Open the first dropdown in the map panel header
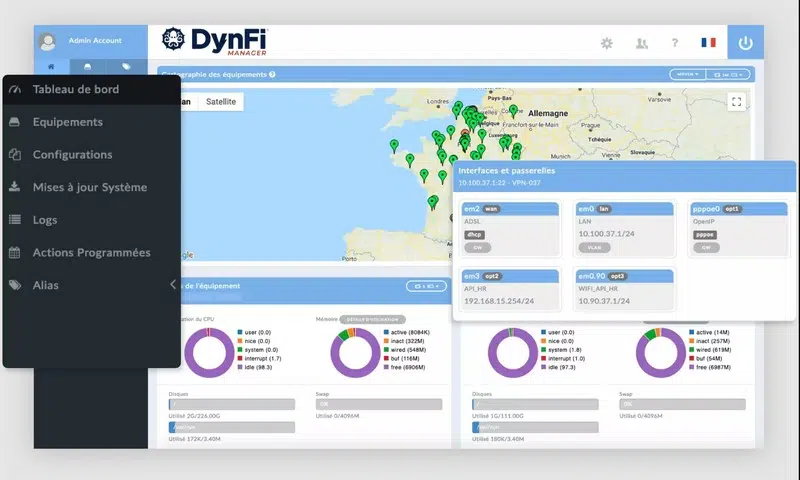The image size is (800, 480). click(x=687, y=74)
